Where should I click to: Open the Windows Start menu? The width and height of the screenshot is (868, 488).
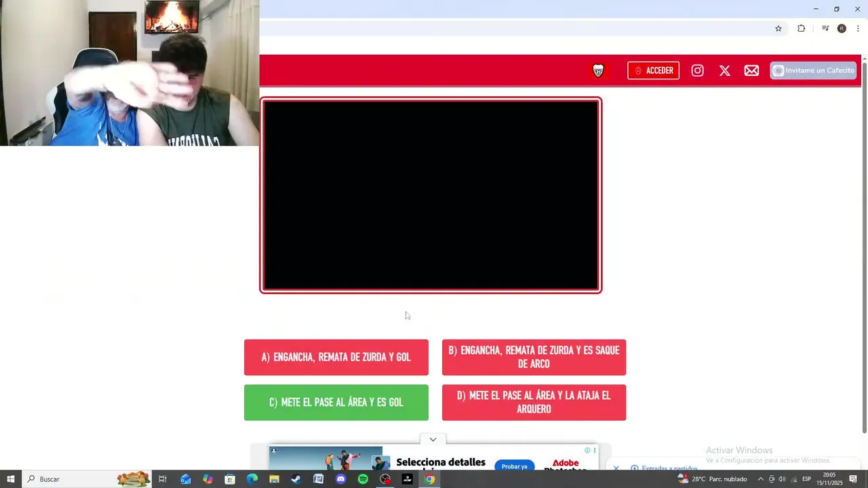pyautogui.click(x=11, y=479)
